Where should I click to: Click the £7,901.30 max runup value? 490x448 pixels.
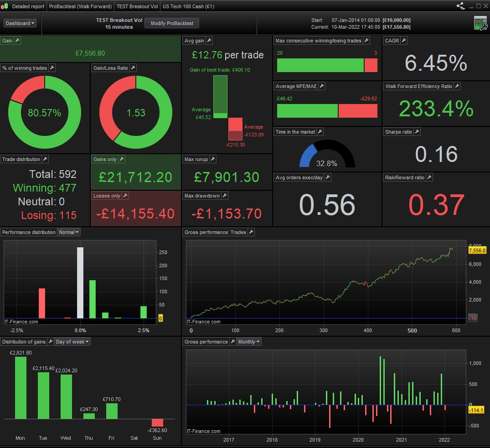(227, 177)
